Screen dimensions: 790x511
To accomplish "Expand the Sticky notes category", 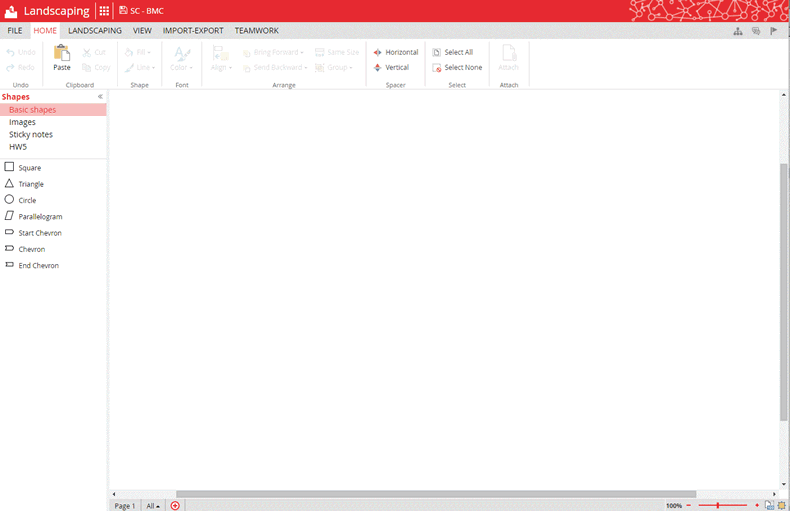I will (31, 134).
